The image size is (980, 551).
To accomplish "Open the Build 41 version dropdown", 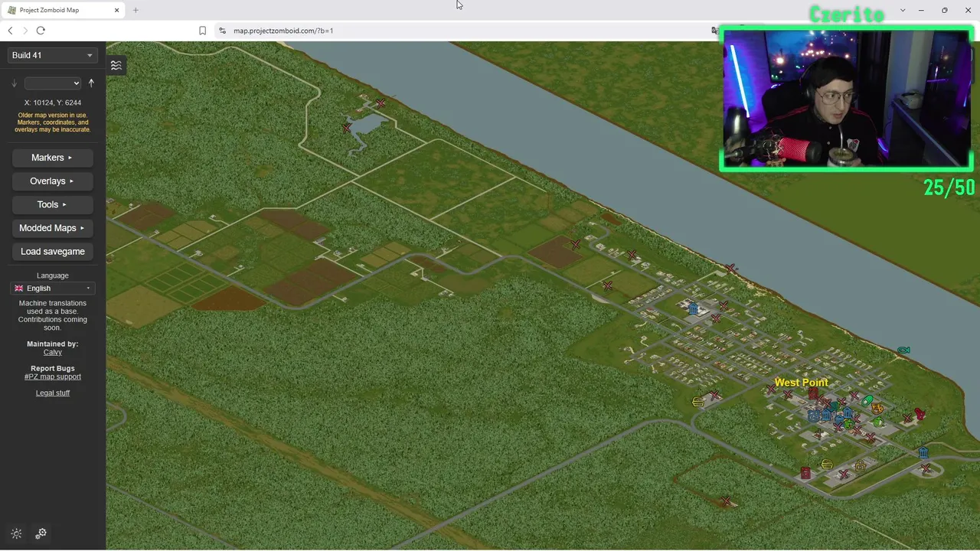I will (x=52, y=55).
